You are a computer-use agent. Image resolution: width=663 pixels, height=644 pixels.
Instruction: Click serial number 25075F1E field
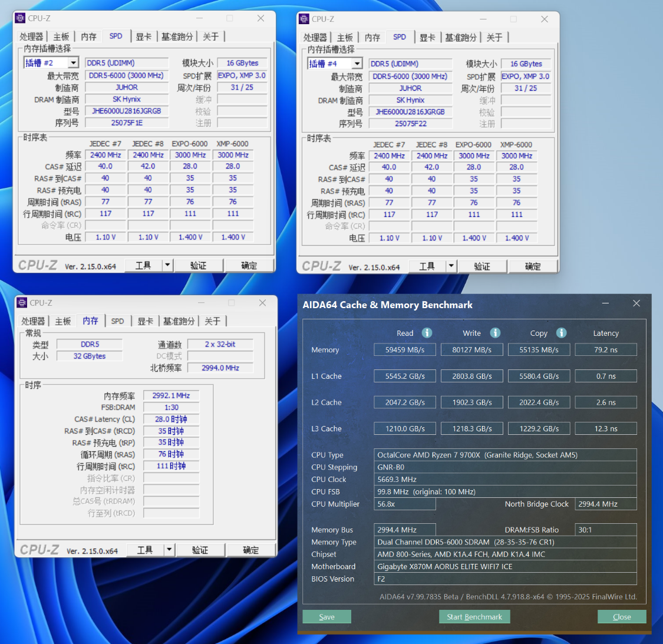coord(127,123)
